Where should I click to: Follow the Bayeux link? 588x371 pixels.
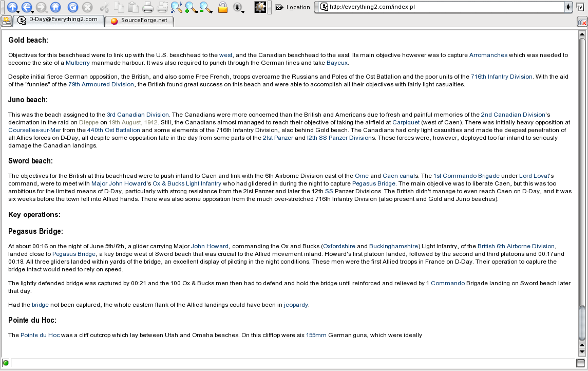pos(337,63)
